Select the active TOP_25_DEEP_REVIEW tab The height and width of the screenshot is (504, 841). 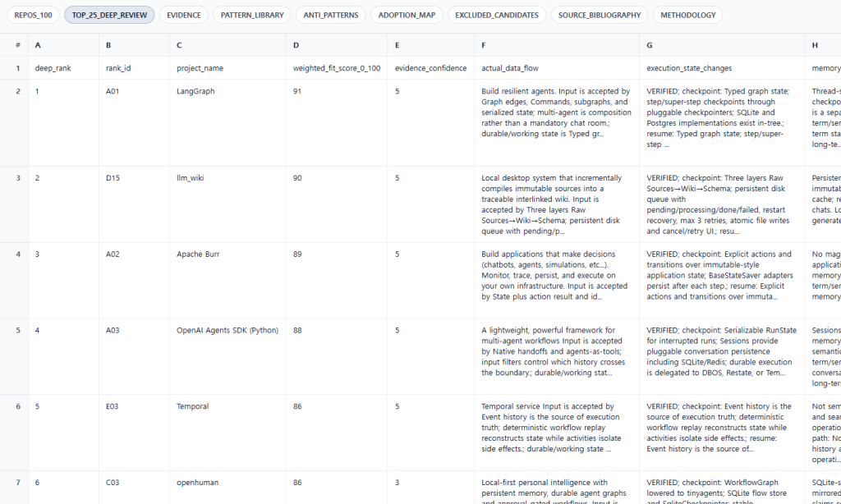109,15
